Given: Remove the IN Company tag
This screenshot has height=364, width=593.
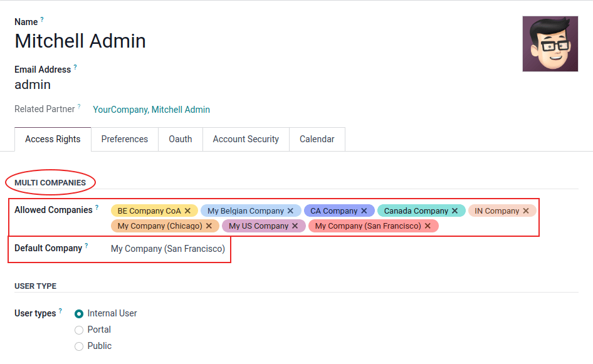Looking at the screenshot, I should [526, 211].
